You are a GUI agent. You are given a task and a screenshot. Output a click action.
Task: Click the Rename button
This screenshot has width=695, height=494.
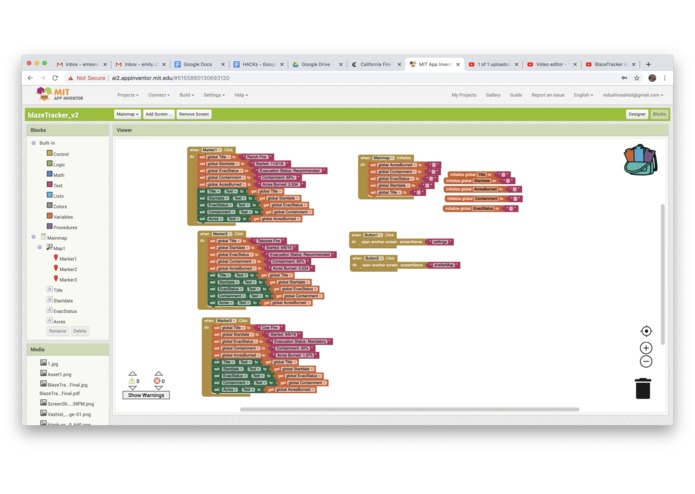tap(58, 331)
